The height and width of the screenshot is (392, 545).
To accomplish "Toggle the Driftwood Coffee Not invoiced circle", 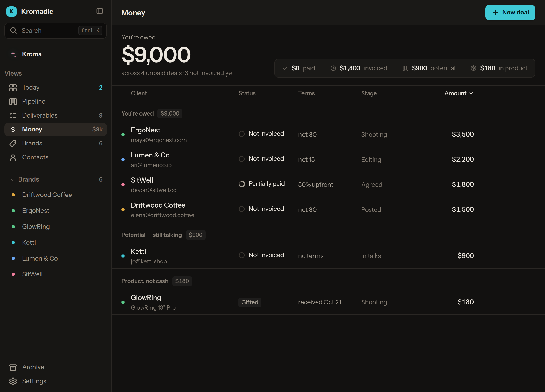I will click(x=242, y=209).
